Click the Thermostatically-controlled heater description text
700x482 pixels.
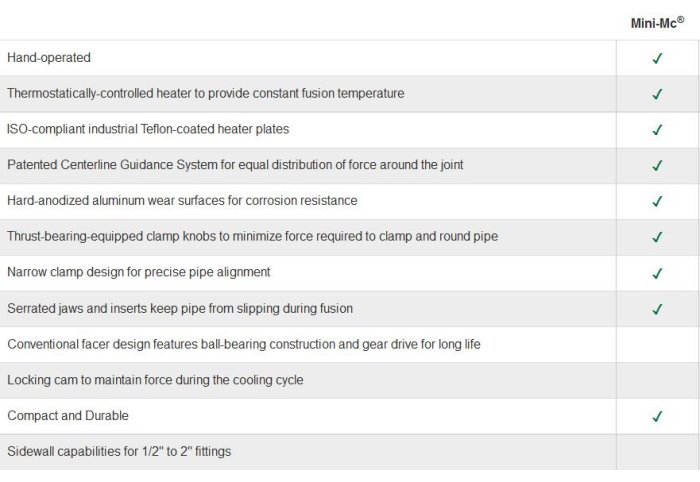(206, 94)
